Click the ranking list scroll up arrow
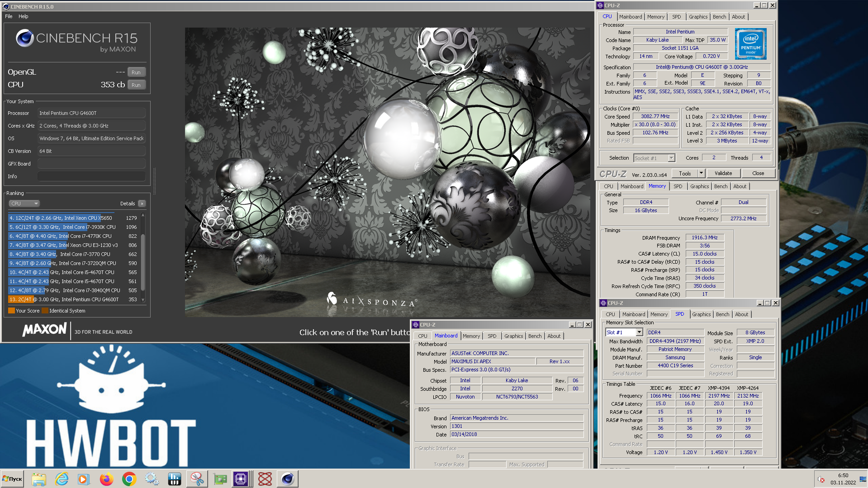The width and height of the screenshot is (868, 488). 143,215
